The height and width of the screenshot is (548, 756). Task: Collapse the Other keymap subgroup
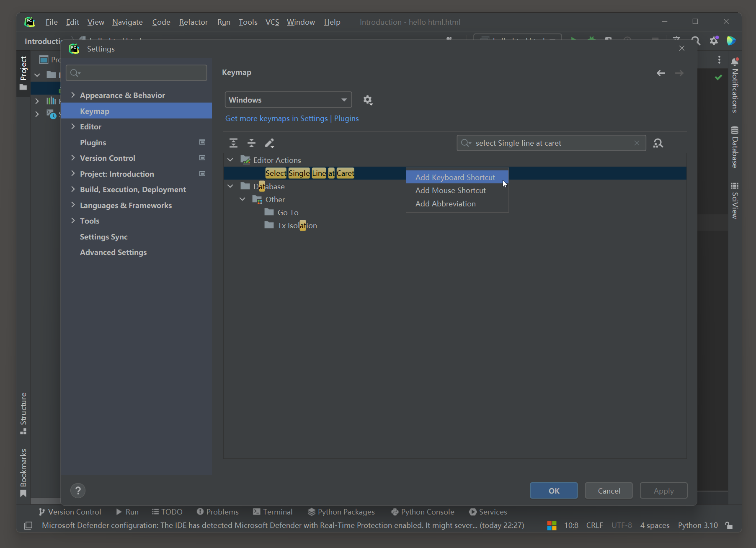click(242, 199)
